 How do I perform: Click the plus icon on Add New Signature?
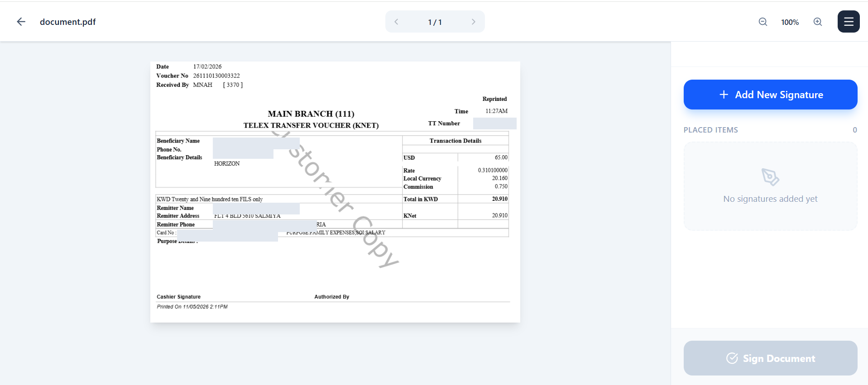pos(724,95)
